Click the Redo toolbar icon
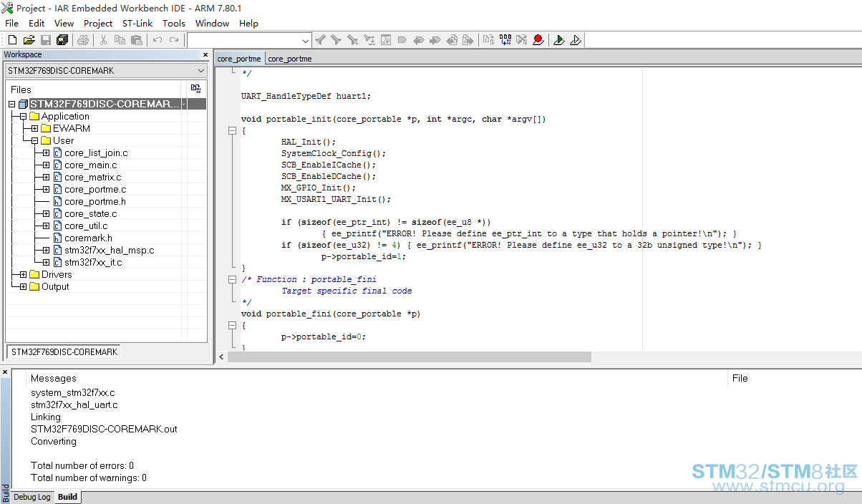The height and width of the screenshot is (504, 862). [x=174, y=40]
